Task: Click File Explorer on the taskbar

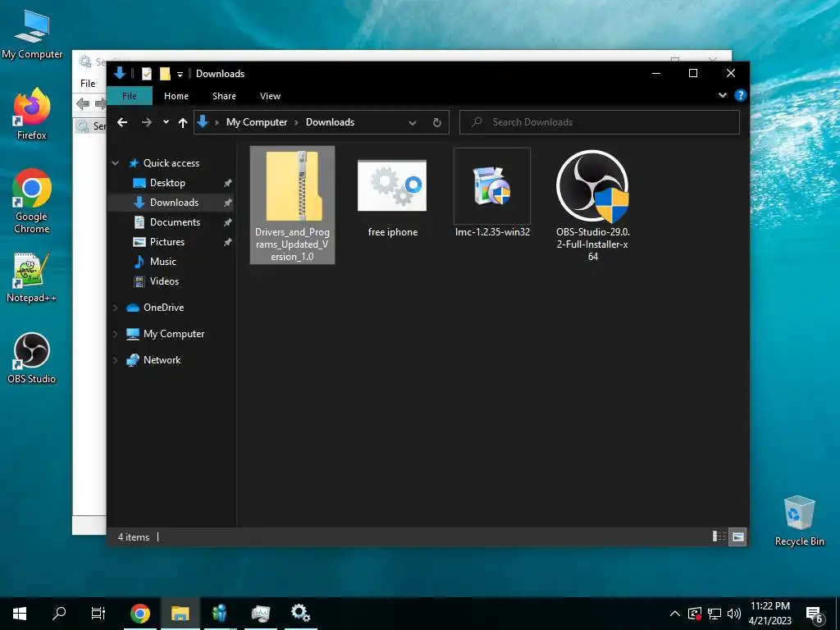Action: (180, 614)
